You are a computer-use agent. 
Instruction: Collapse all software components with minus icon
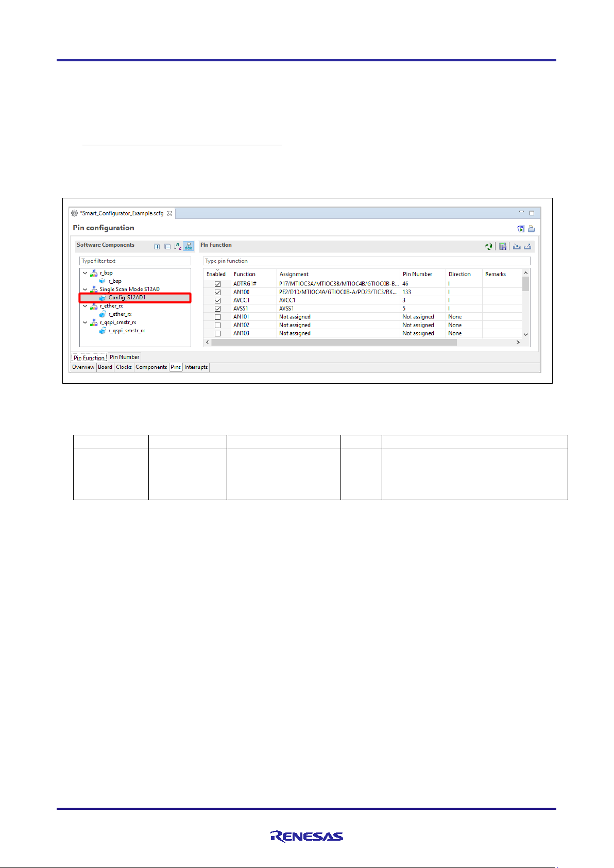tap(167, 247)
